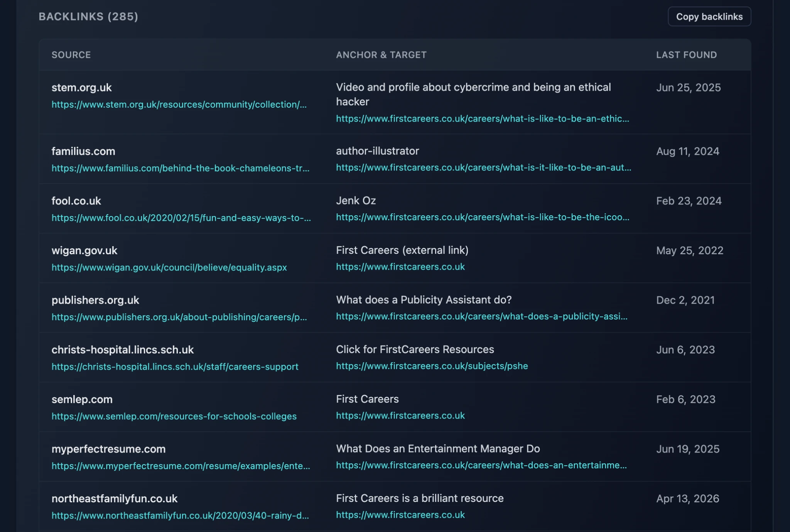Click the Publicity Assistant anchor text

click(424, 300)
